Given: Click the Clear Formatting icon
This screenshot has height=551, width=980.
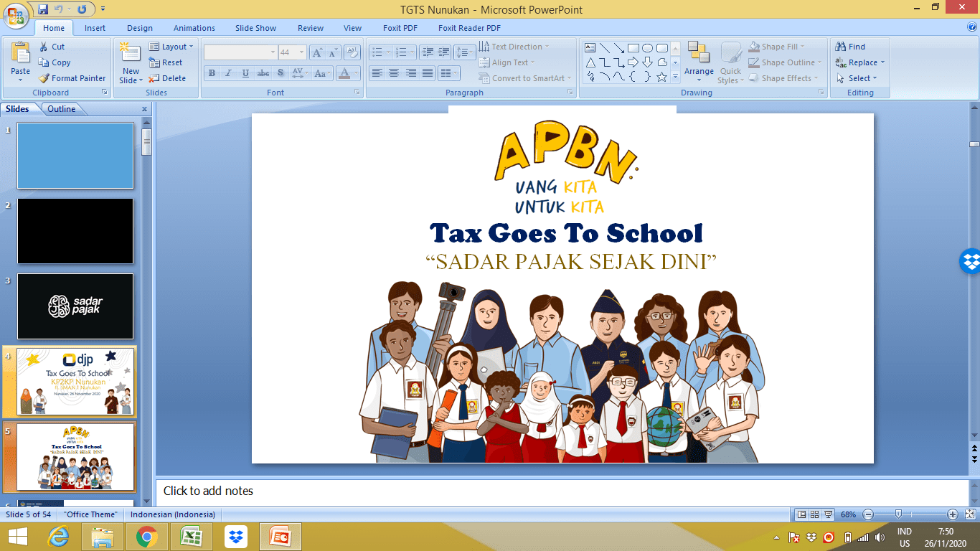Looking at the screenshot, I should pyautogui.click(x=352, y=52).
